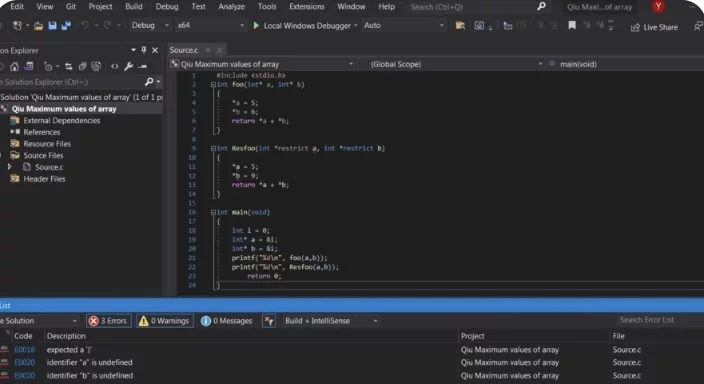
Task: Expand the Source.c tree node
Action: point(9,167)
